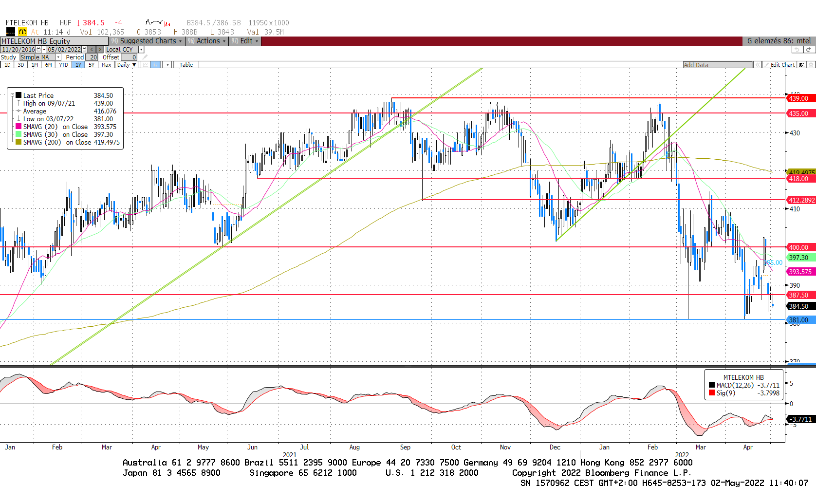This screenshot has width=816, height=504.
Task: Open the end date calendar picker
Action: click(x=84, y=50)
